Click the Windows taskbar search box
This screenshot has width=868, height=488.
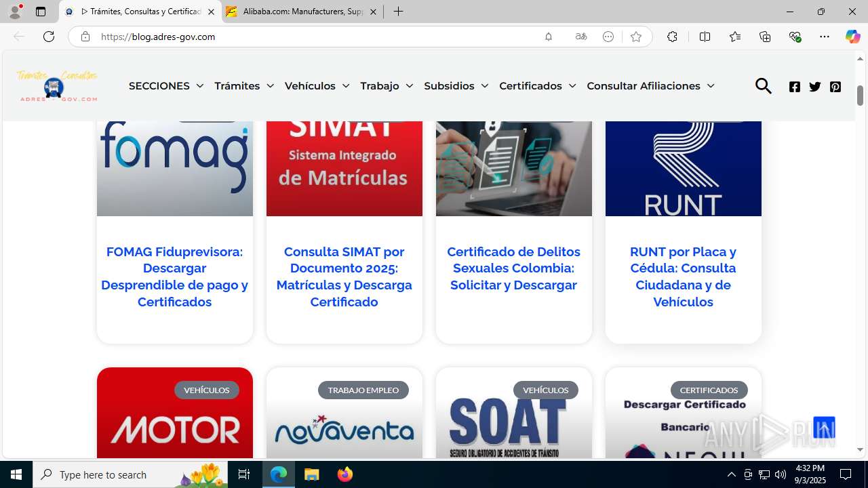pos(130,474)
